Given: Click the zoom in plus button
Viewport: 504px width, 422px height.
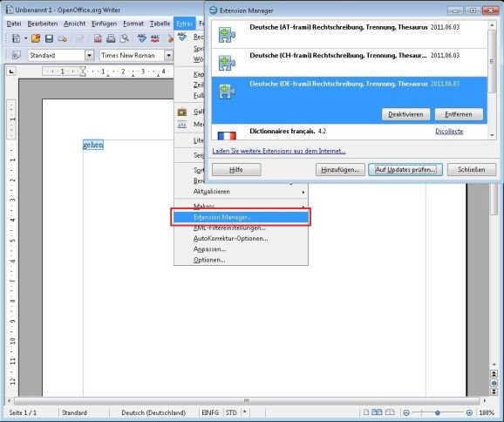Looking at the screenshot, I should (469, 412).
